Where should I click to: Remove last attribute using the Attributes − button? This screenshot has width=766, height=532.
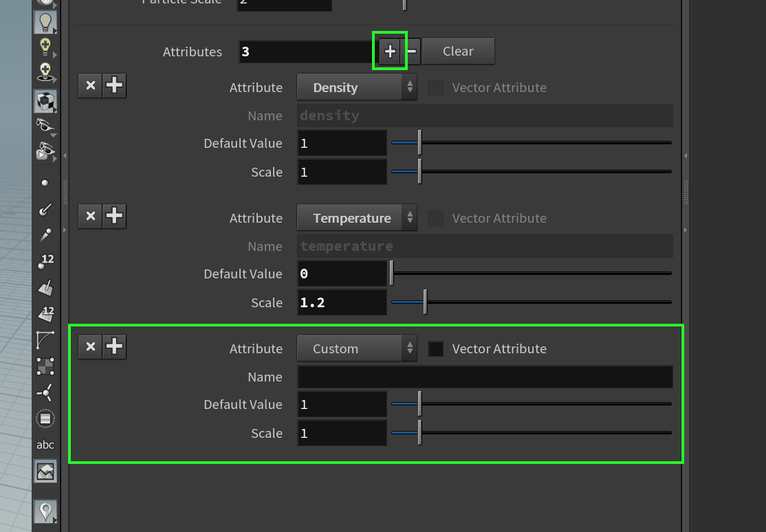tap(412, 52)
